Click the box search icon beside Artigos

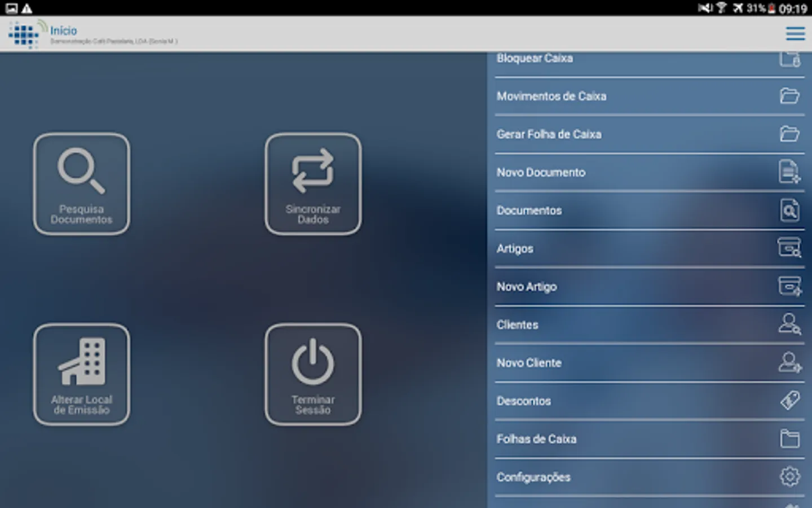click(789, 247)
